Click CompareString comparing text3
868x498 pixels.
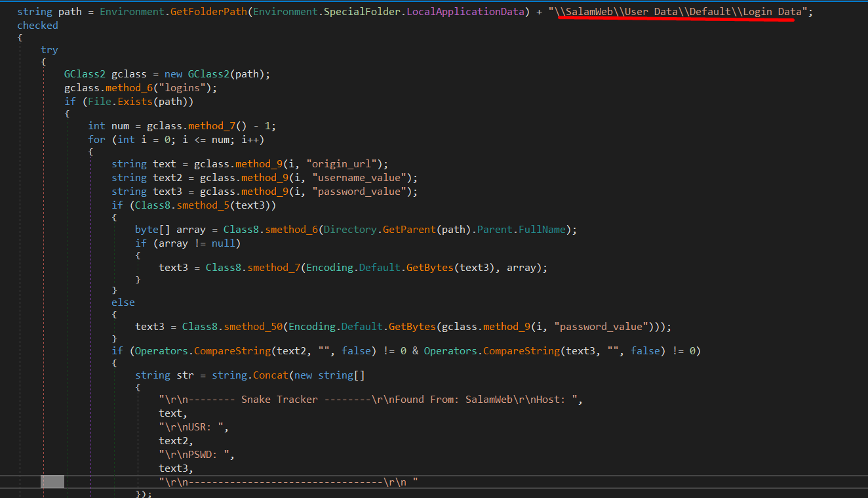(x=522, y=351)
